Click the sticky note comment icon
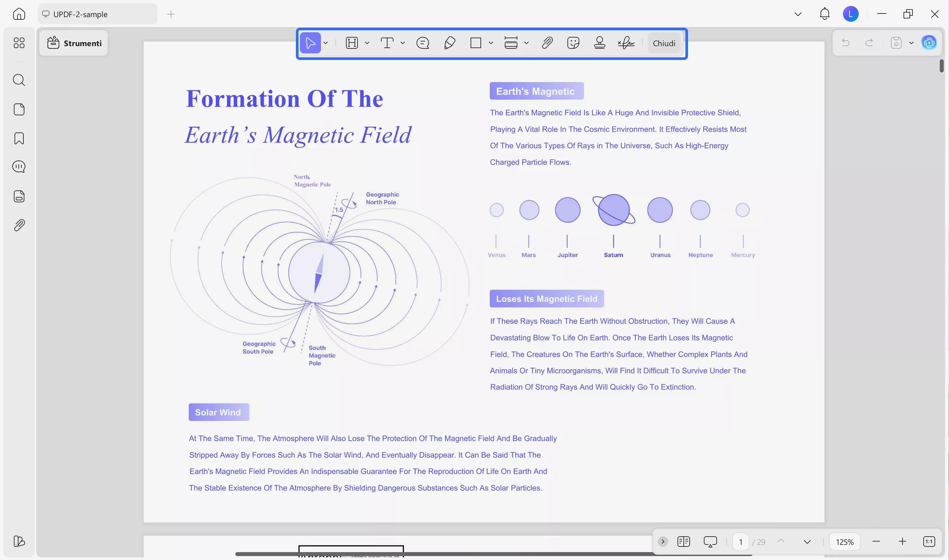The image size is (949, 560). pyautogui.click(x=422, y=43)
